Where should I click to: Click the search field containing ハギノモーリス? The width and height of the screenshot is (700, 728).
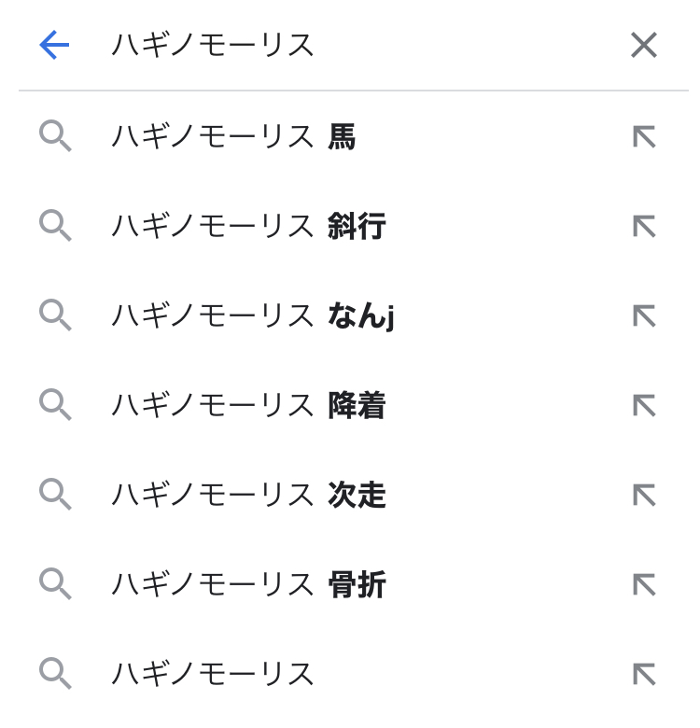(x=355, y=45)
